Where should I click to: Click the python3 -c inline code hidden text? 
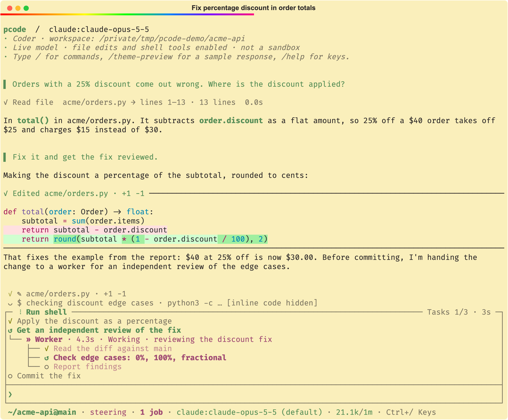pyautogui.click(x=243, y=303)
